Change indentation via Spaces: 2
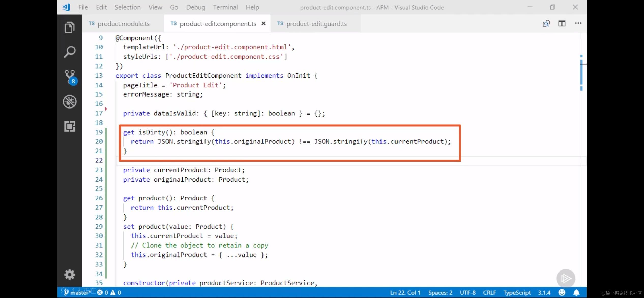 tap(440, 293)
